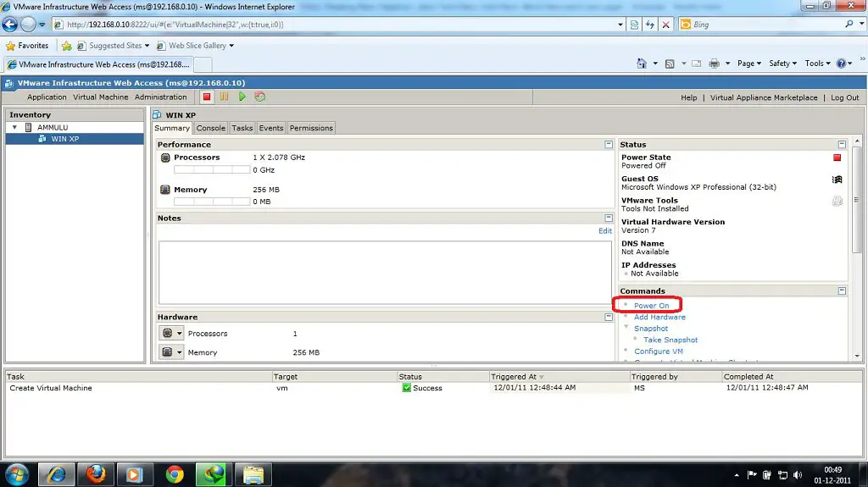The image size is (868, 487).
Task: Open the Windows Start menu
Action: click(x=17, y=475)
